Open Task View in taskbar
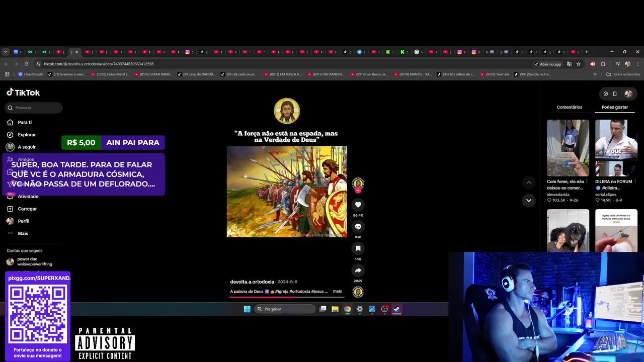The height and width of the screenshot is (362, 644). click(x=323, y=309)
